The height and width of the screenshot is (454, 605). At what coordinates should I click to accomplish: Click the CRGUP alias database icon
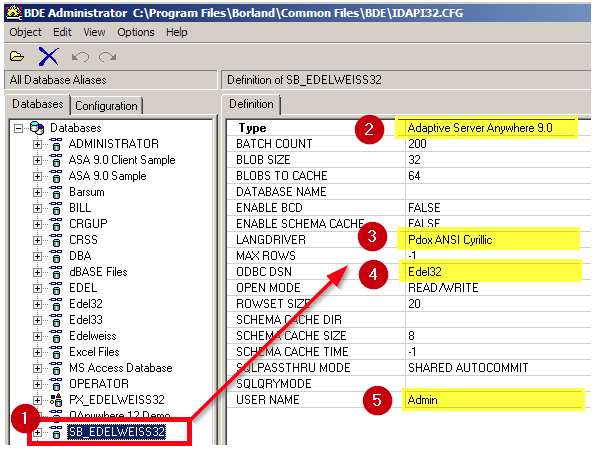[x=56, y=224]
